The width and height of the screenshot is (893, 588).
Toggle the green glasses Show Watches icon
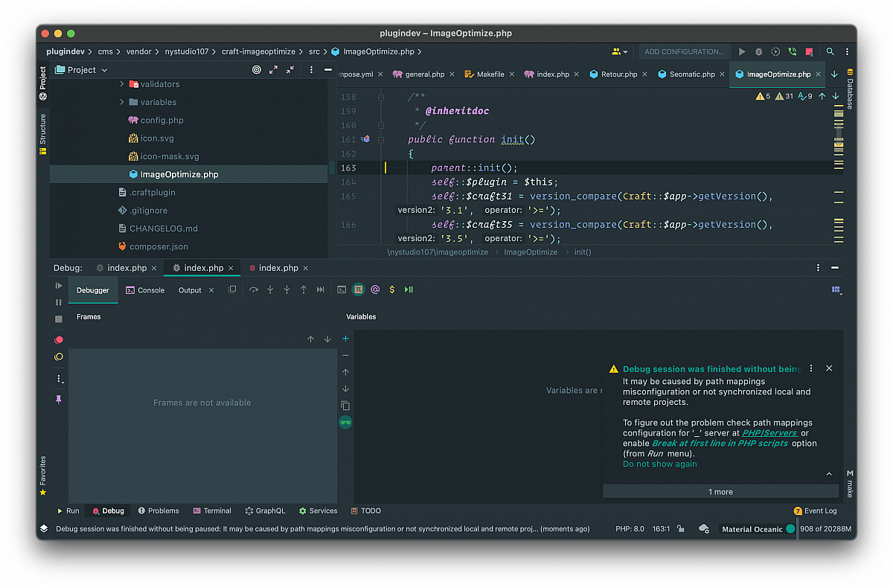345,423
